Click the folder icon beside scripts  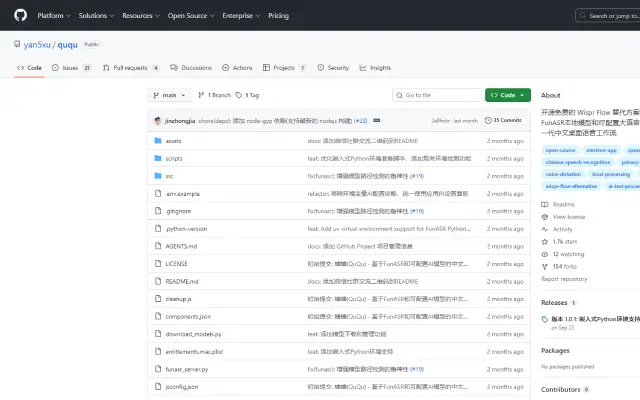tap(158, 158)
